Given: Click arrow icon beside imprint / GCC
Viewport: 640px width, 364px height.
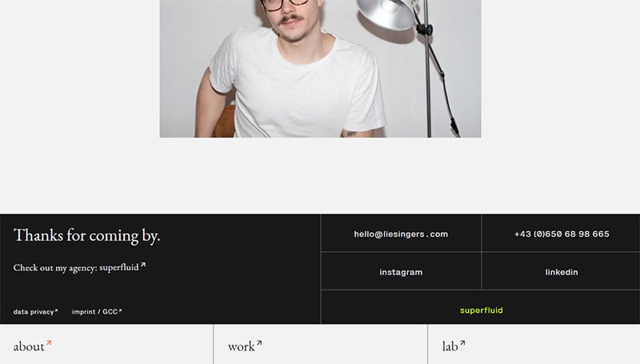Looking at the screenshot, I should click(x=120, y=310).
